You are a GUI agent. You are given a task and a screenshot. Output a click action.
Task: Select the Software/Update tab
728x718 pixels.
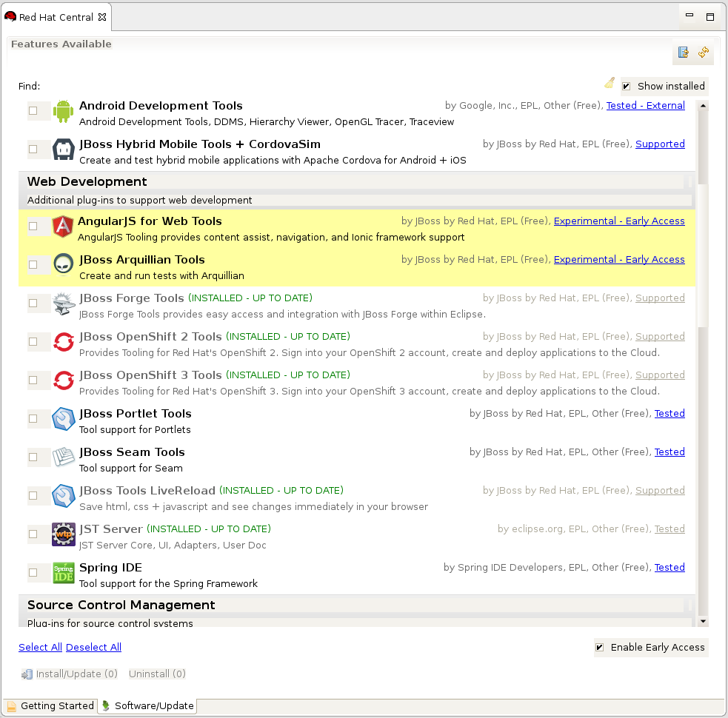point(147,706)
